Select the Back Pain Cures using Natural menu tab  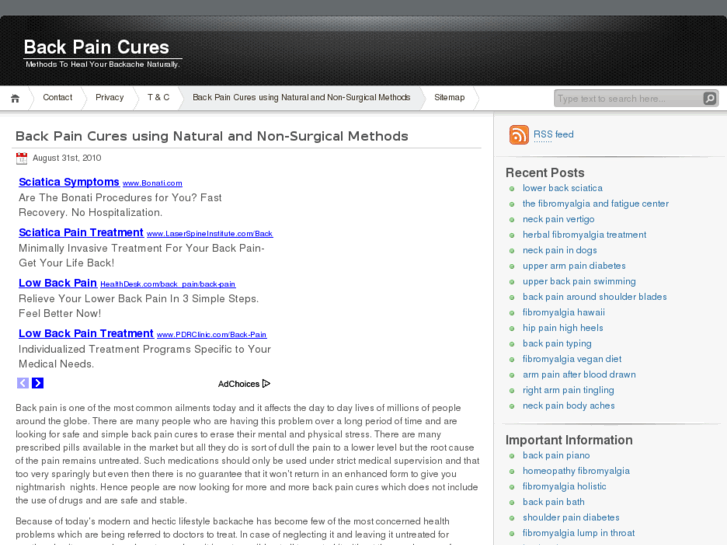tap(301, 97)
